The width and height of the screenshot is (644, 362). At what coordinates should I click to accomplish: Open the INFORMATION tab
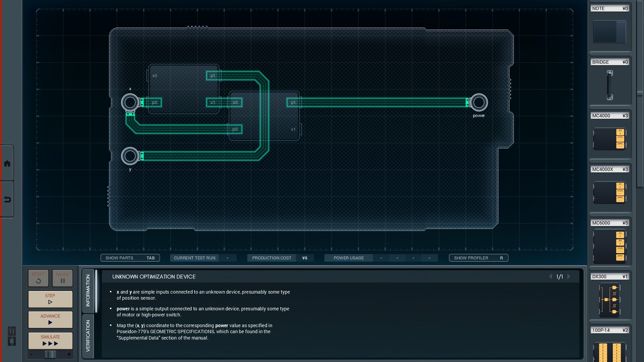pyautogui.click(x=88, y=290)
